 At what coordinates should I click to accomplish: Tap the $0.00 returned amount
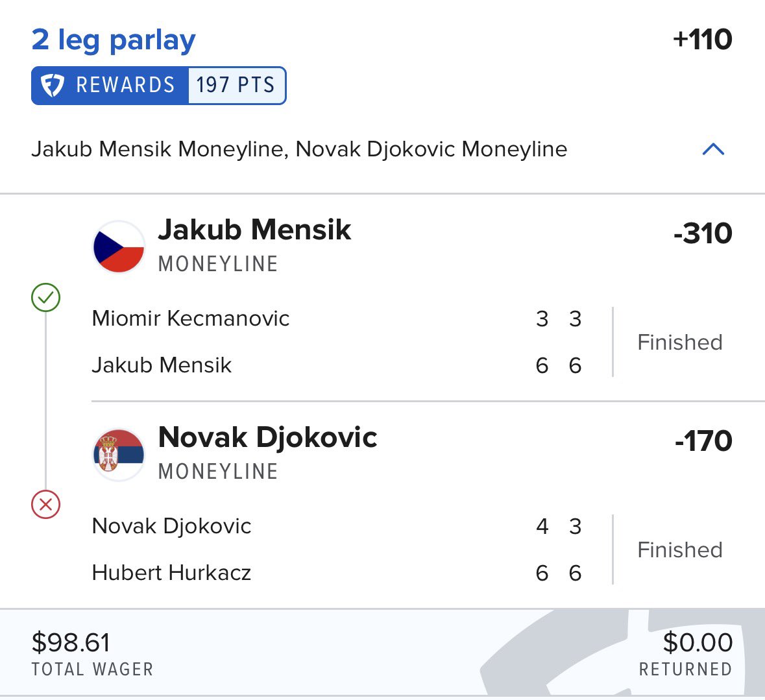[x=698, y=642]
